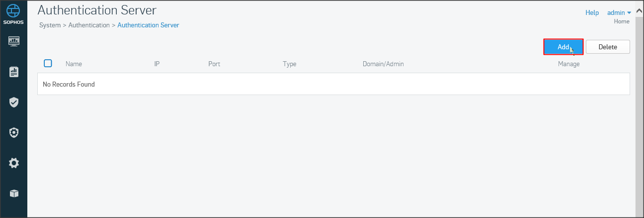
Task: Open the Help link
Action: pyautogui.click(x=592, y=12)
